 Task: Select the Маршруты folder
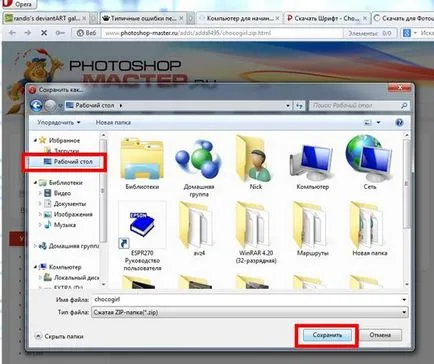point(312,229)
